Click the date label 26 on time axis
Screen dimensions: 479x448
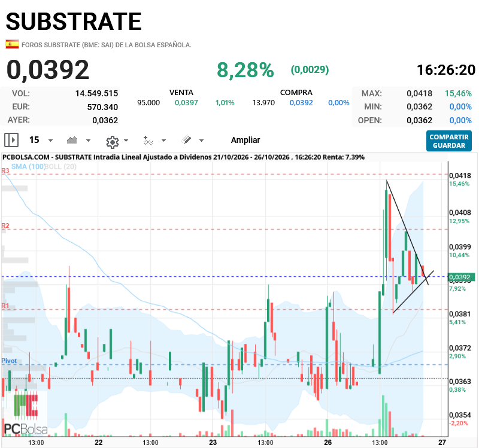coord(328,442)
